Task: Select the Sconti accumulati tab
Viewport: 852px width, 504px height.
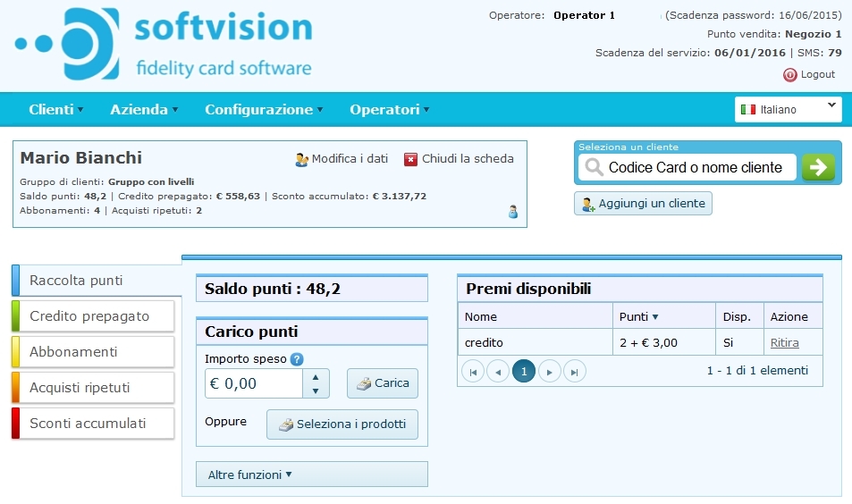Action: (93, 423)
